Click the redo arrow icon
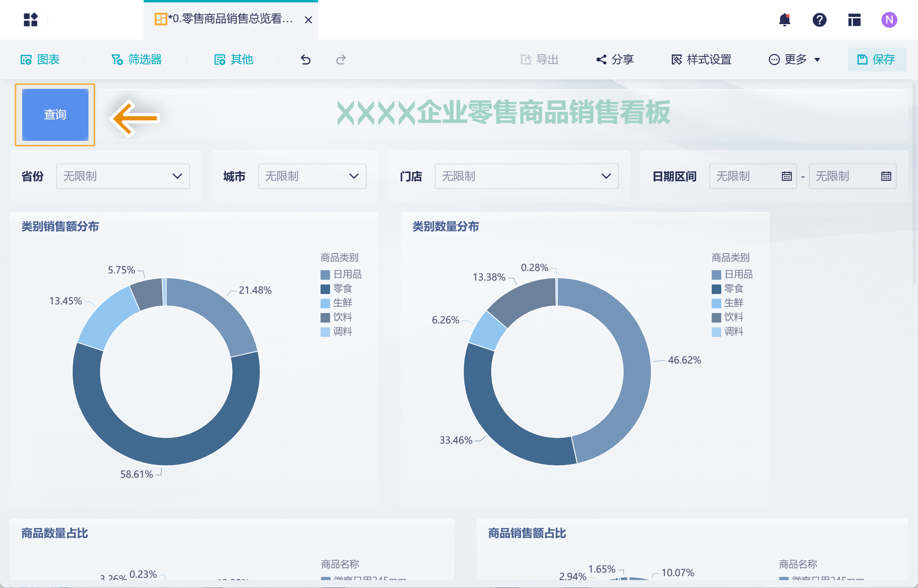918x588 pixels. [341, 60]
